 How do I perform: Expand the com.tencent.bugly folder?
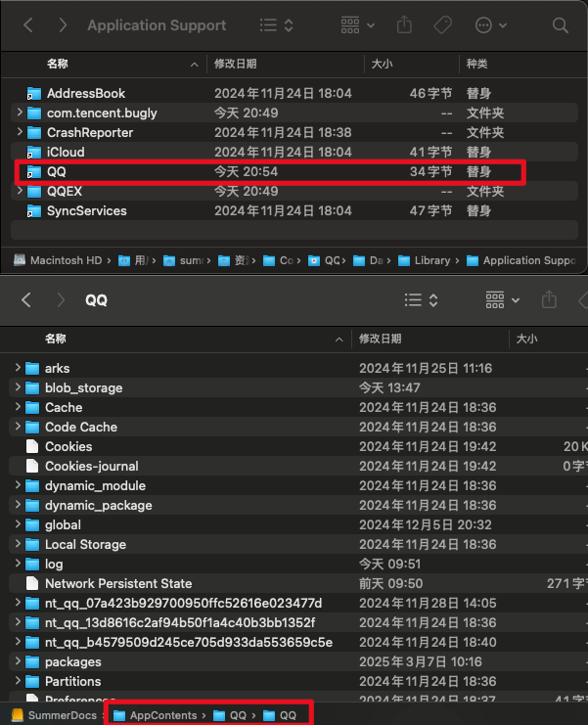[20, 113]
